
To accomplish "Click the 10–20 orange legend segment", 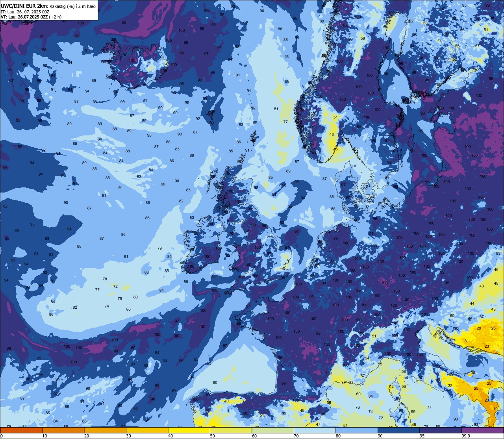I will tap(63, 430).
